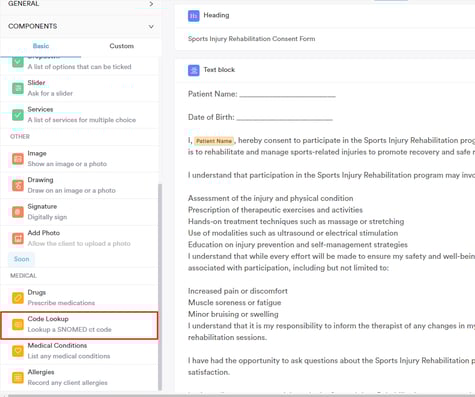475x397 pixels.
Task: Click the Add Photo label
Action: click(44, 233)
